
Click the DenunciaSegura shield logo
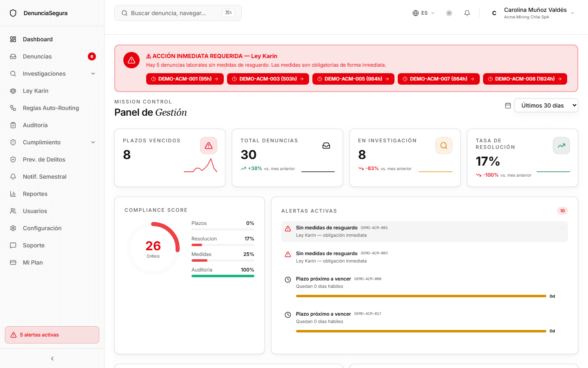point(13,13)
